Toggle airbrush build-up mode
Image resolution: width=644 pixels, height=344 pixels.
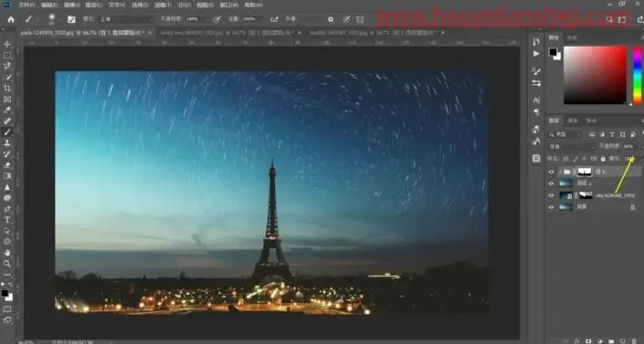tap(274, 19)
